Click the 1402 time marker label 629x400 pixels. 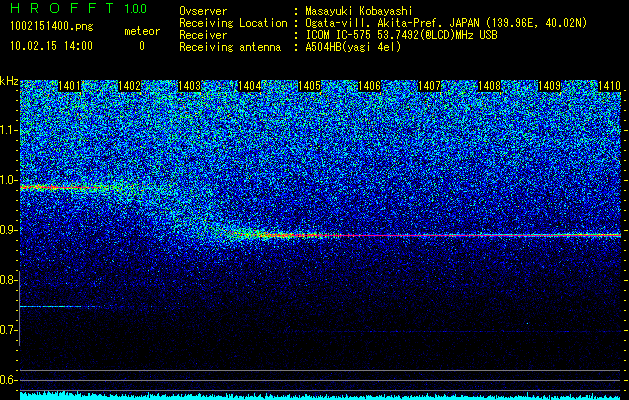pyautogui.click(x=130, y=86)
